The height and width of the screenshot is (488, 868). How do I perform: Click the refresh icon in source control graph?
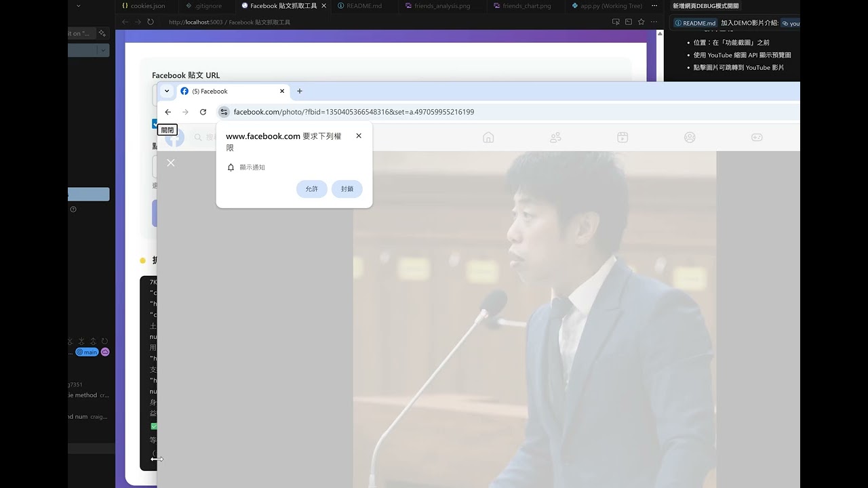point(104,341)
